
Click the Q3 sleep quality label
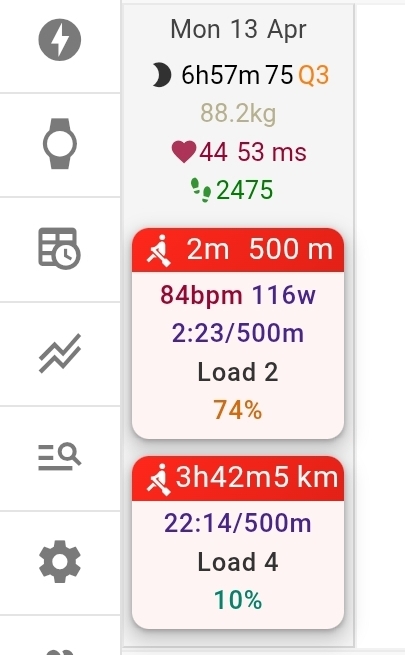tap(314, 75)
